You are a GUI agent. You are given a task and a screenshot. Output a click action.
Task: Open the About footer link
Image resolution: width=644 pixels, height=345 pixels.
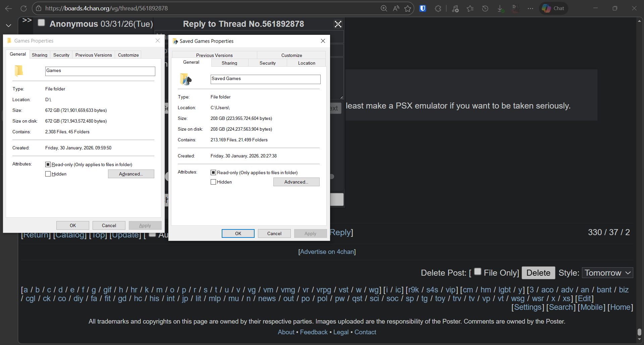coord(286,332)
